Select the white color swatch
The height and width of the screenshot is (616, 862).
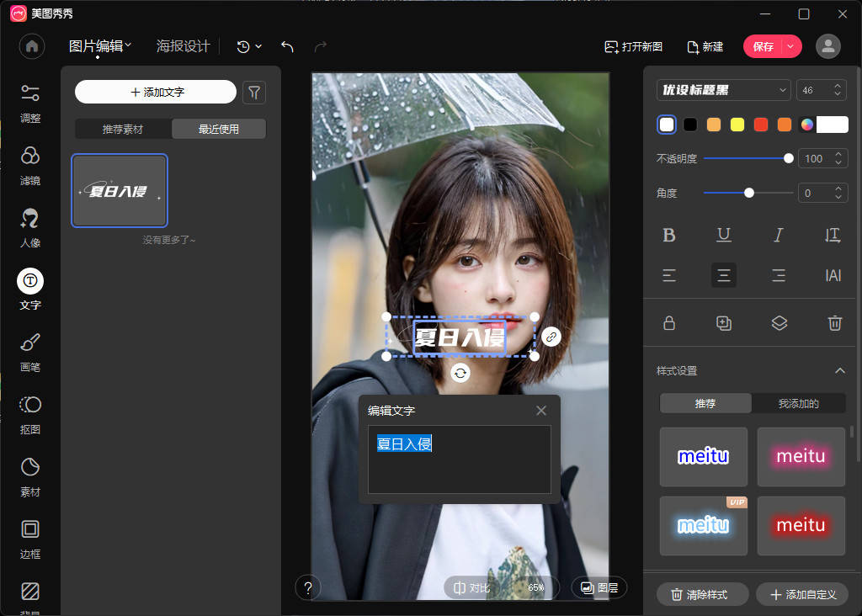pyautogui.click(x=667, y=125)
